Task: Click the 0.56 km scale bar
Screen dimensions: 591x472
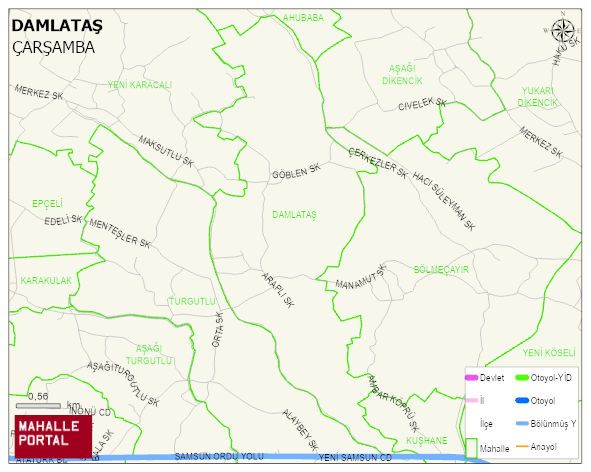Action: [38, 406]
